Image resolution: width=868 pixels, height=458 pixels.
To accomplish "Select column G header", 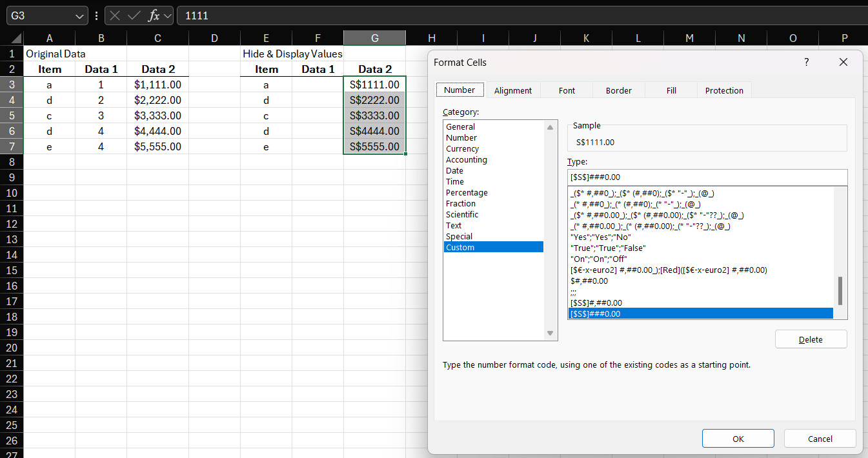I will coord(375,38).
